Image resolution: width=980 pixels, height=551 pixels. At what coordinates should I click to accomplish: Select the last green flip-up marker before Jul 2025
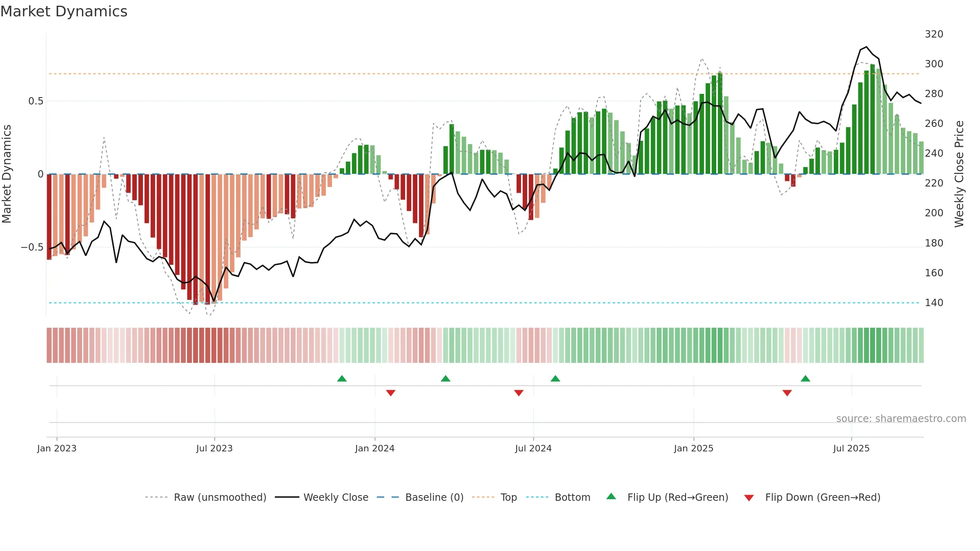pos(806,378)
